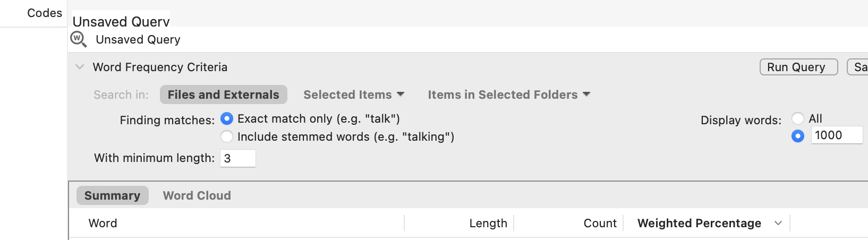Screen dimensions: 868x240
Task: Sort by Weighted Percentage column header
Action: [699, 223]
